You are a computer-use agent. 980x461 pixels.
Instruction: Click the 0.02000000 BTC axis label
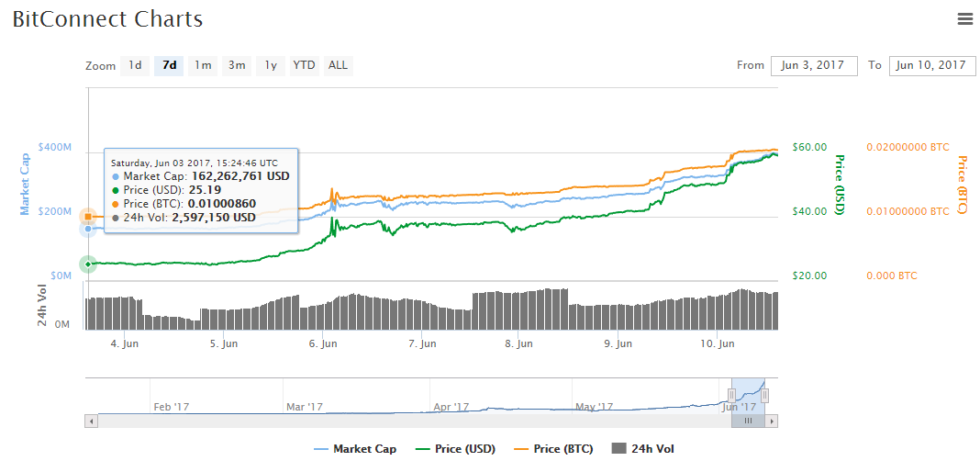click(908, 147)
